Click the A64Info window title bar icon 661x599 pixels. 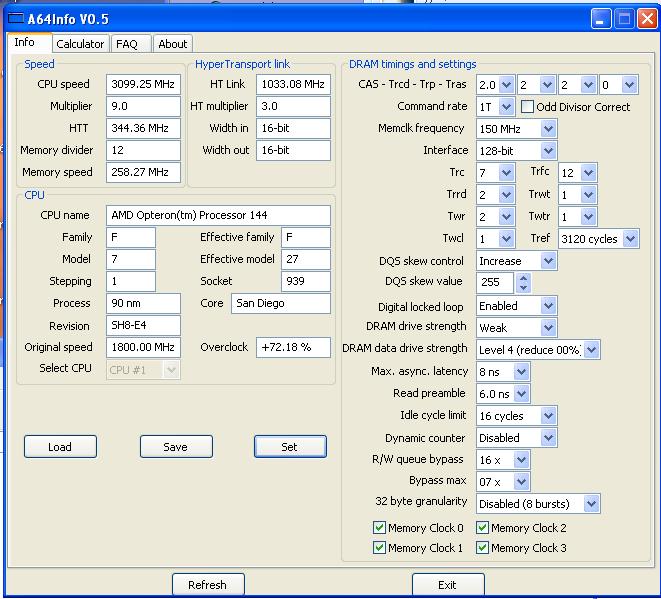[x=16, y=19]
